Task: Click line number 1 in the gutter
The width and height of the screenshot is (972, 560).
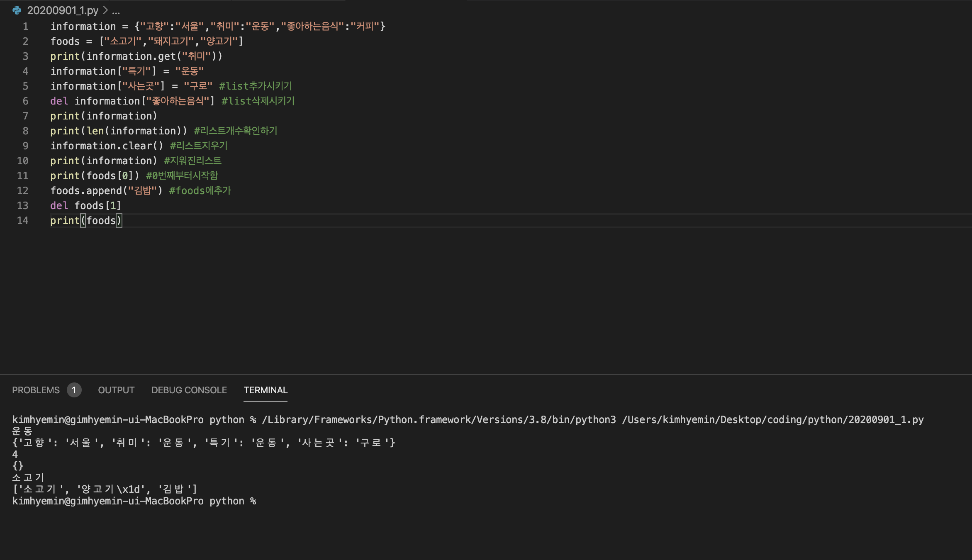Action: point(25,27)
